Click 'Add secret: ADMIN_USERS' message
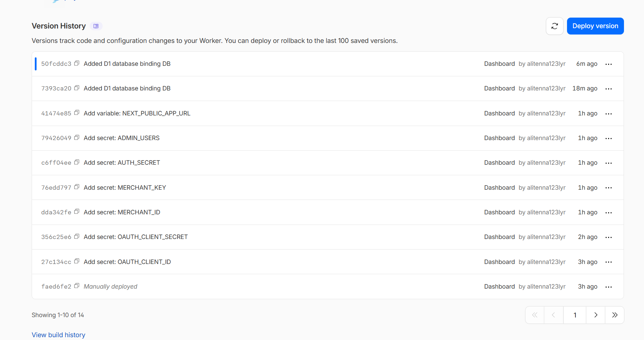Viewport: 644px width, 340px height. tap(122, 138)
